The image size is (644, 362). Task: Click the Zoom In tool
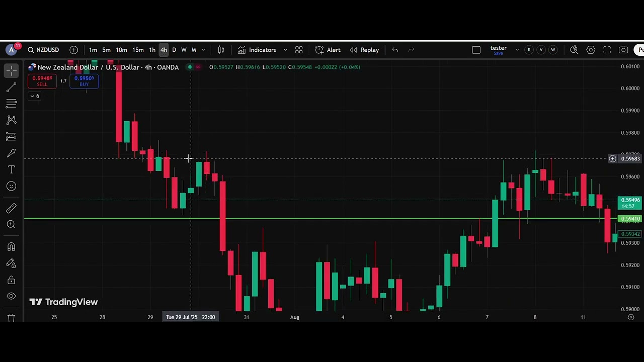[x=11, y=225]
